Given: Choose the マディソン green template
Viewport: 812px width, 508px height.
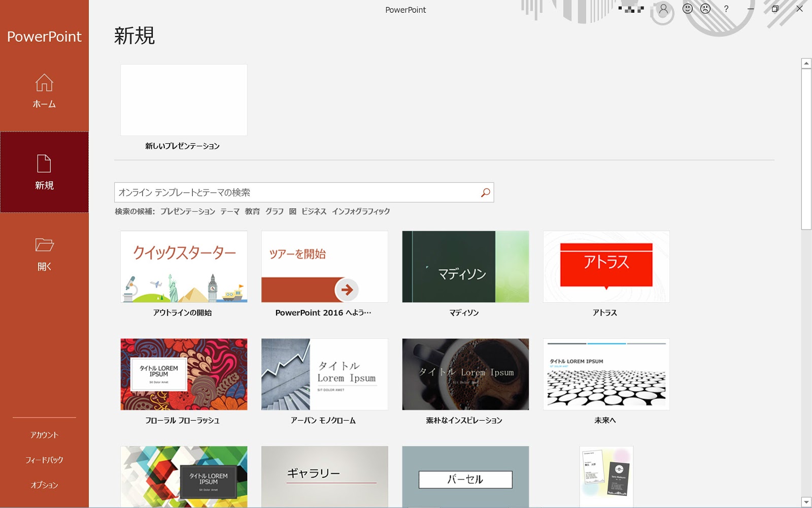Looking at the screenshot, I should pos(465,267).
